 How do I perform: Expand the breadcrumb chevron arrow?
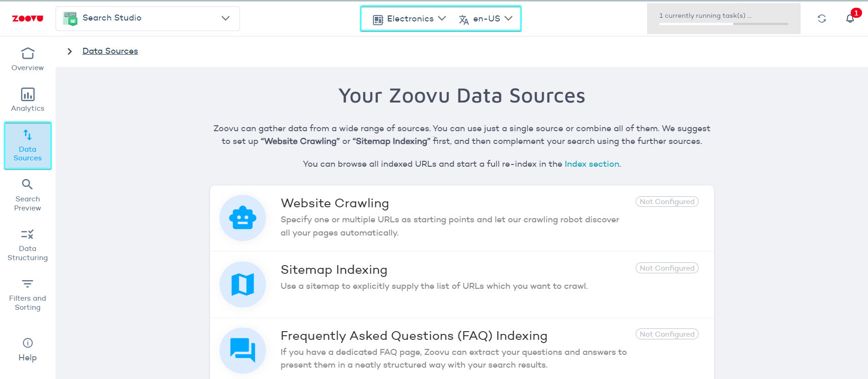coord(70,51)
